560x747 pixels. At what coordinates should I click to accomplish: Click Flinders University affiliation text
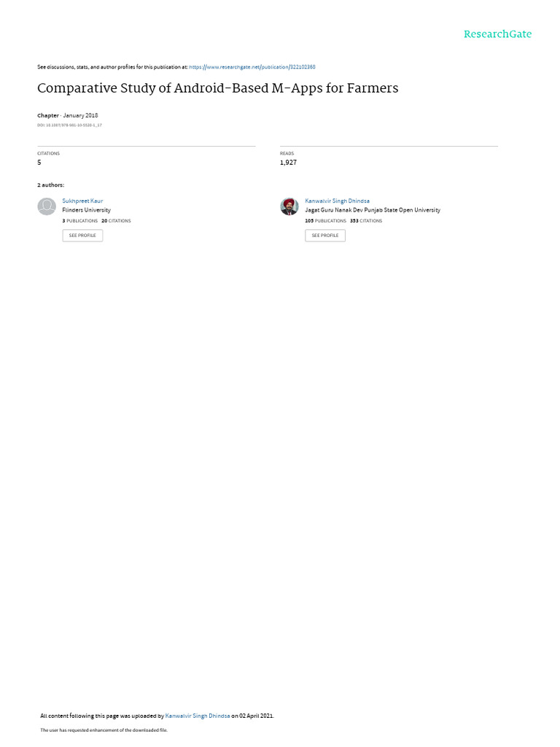(86, 210)
